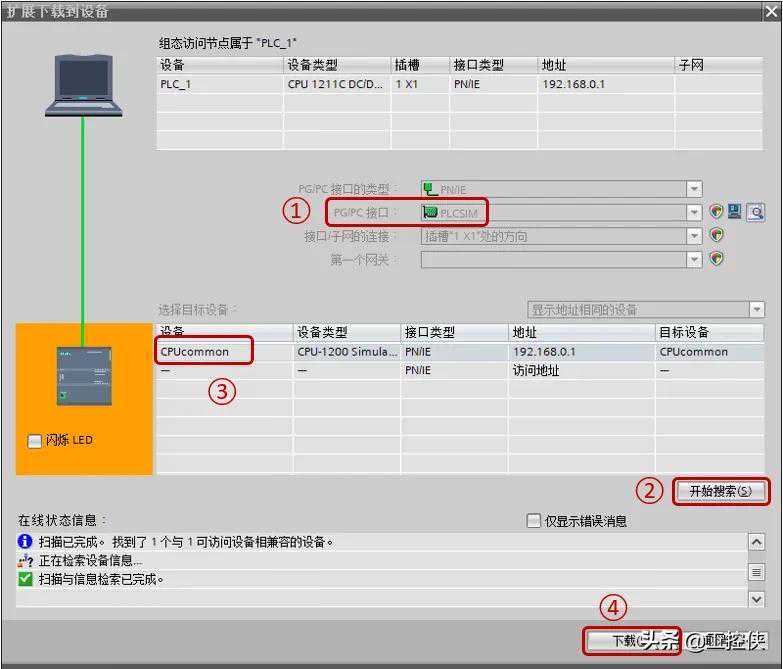Click CPU-1200 Simula... device type cell
The image size is (783, 669).
point(347,352)
